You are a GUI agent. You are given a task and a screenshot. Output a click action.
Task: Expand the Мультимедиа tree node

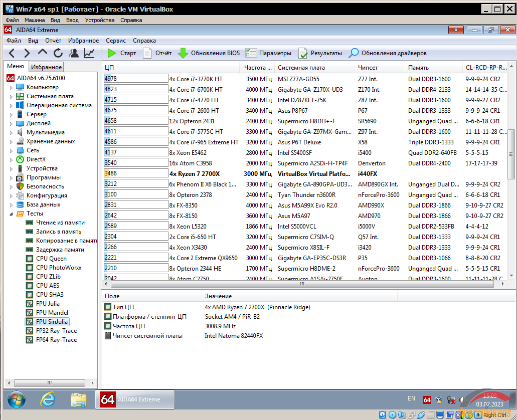(11, 132)
